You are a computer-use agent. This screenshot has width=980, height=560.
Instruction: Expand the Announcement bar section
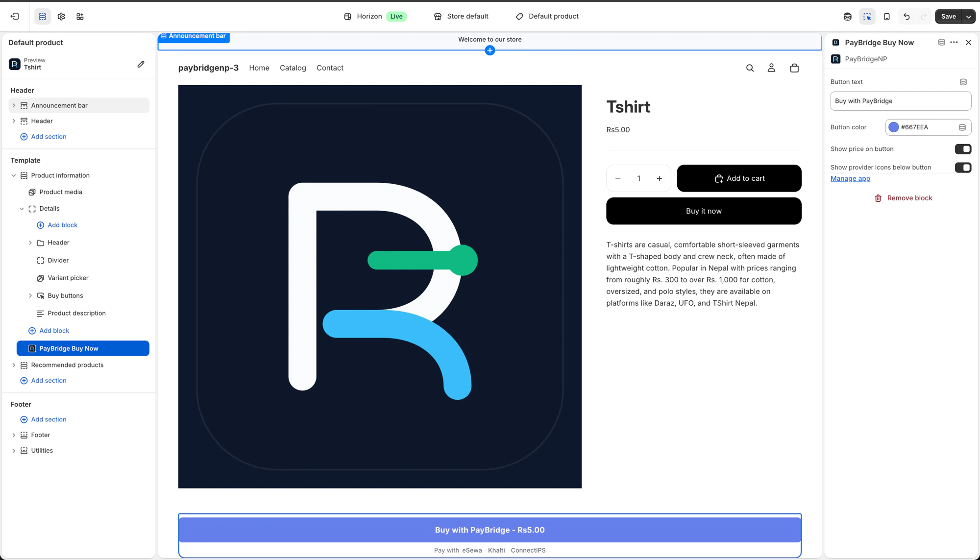coord(14,105)
